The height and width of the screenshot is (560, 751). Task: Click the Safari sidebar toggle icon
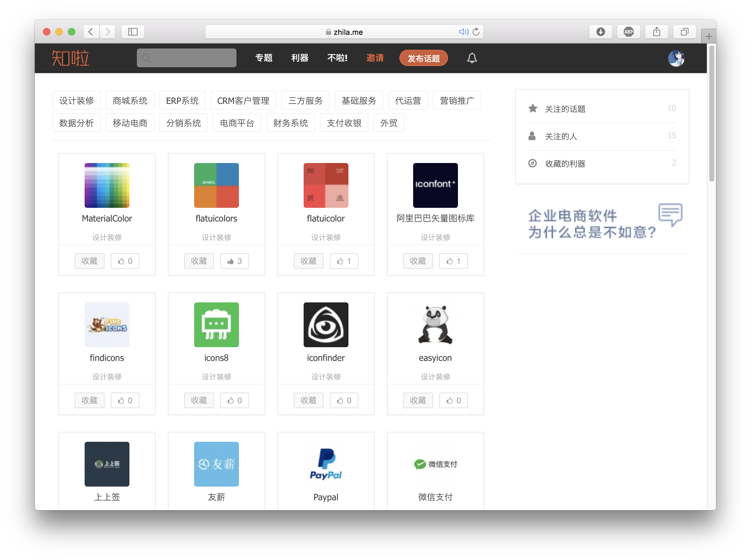[133, 32]
